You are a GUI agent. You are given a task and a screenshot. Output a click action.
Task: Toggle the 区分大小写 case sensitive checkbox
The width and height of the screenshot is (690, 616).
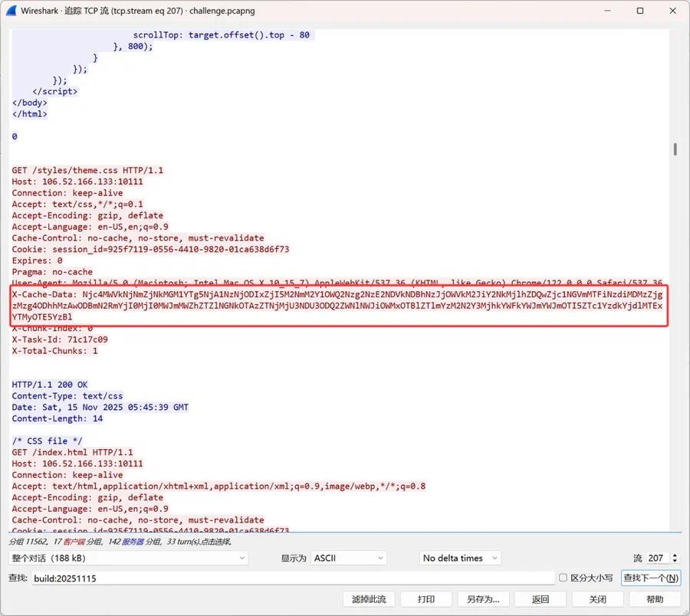pyautogui.click(x=563, y=577)
